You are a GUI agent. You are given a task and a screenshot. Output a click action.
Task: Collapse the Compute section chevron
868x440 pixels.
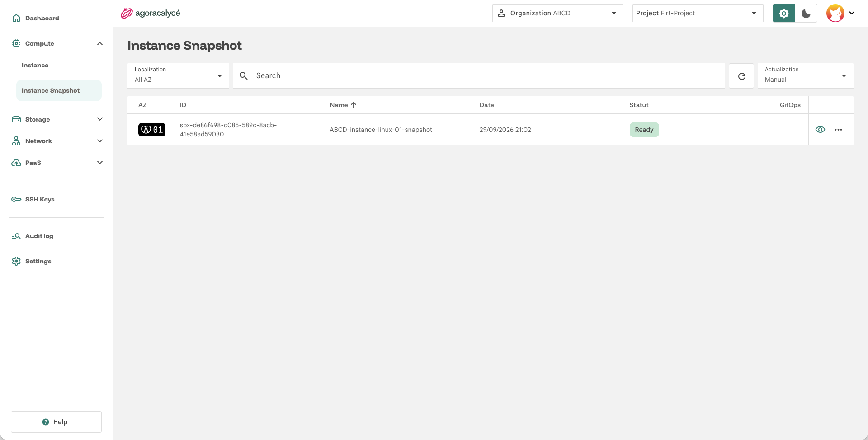point(100,43)
